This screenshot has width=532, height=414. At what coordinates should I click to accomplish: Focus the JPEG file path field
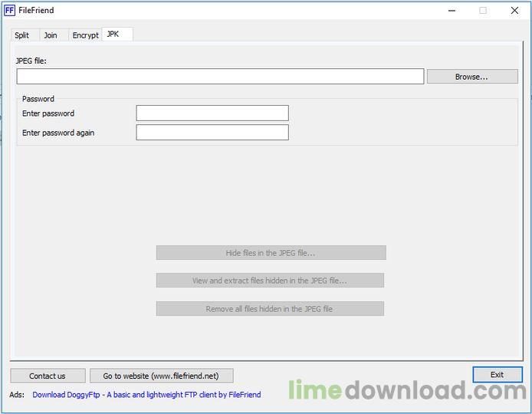220,77
